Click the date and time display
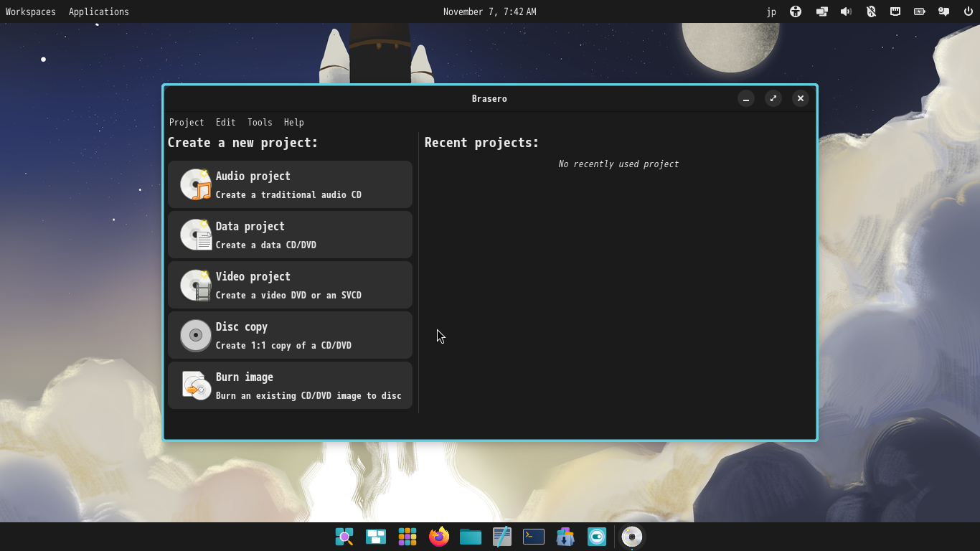This screenshot has height=551, width=980. (x=489, y=11)
